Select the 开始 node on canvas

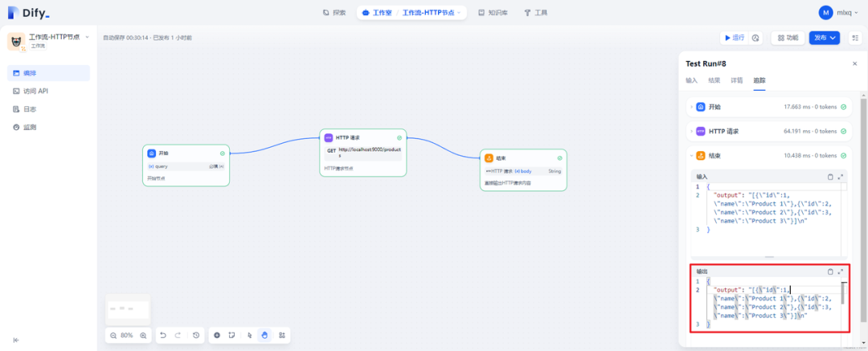coord(186,165)
